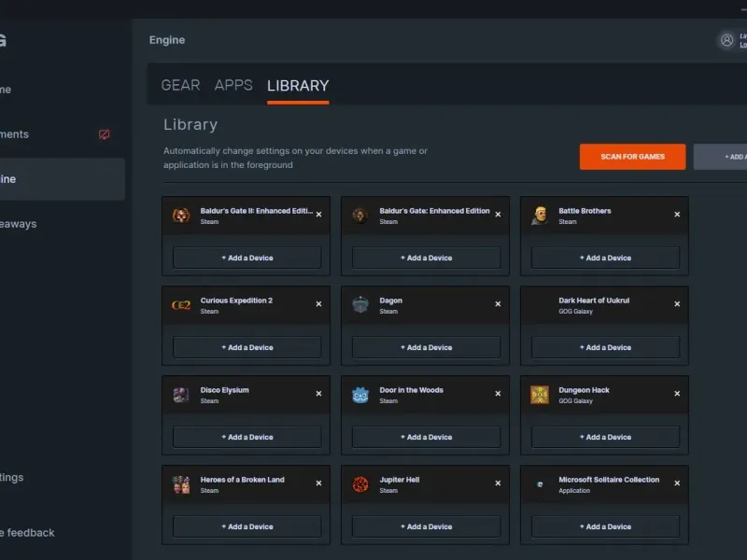This screenshot has width=747, height=560.
Task: Switch to the GEAR tab
Action: coord(180,85)
